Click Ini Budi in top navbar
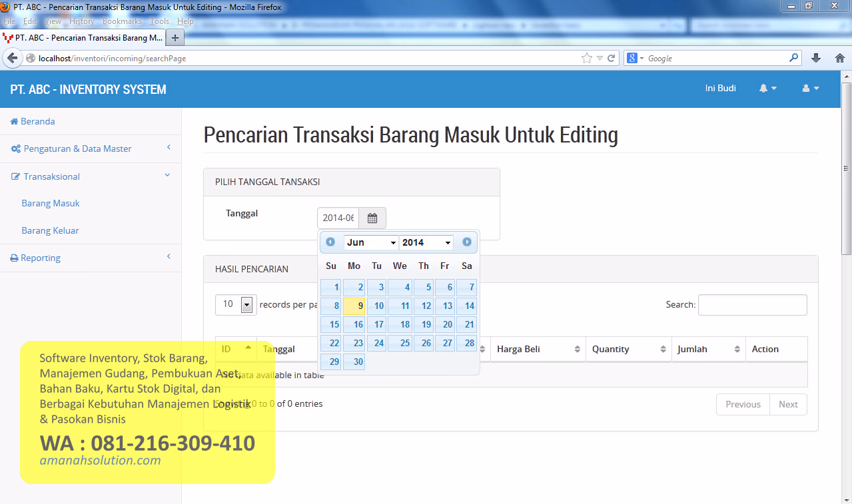 coord(721,88)
